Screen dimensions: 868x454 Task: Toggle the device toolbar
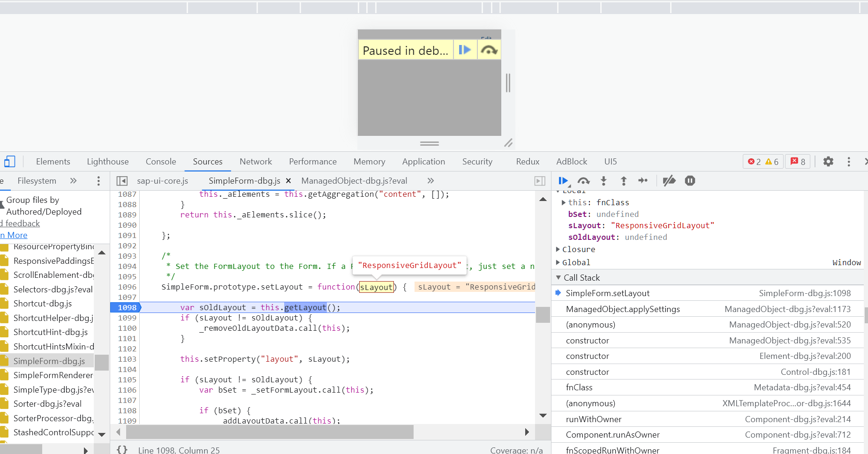coord(10,161)
